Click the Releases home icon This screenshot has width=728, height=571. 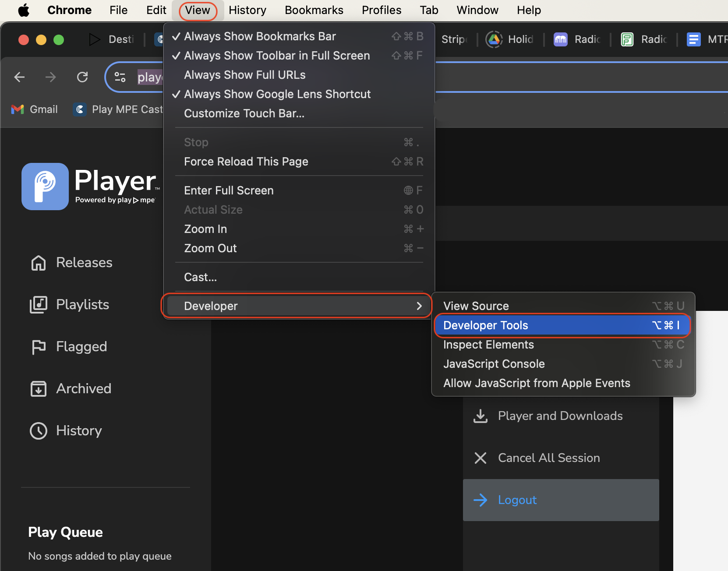[x=39, y=263]
